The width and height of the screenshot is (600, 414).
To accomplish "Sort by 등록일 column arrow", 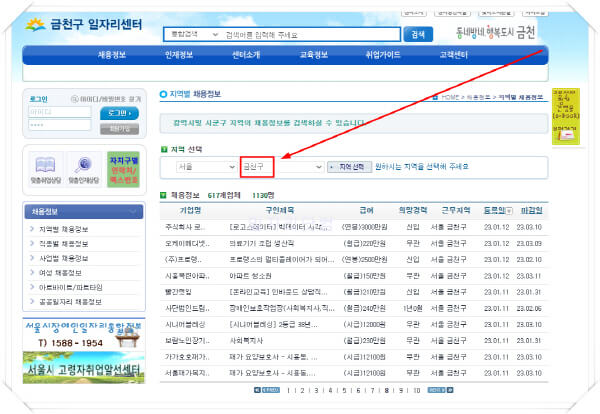I will pyautogui.click(x=509, y=211).
